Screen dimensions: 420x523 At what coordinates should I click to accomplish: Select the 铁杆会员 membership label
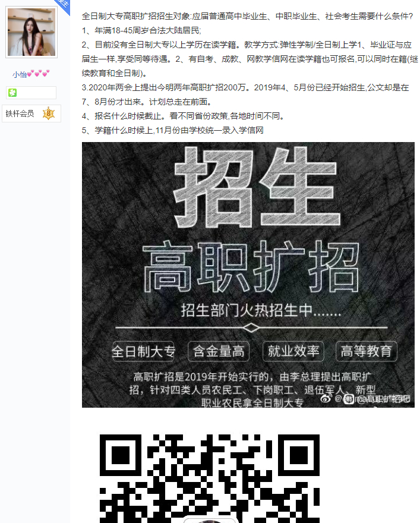[x=20, y=114]
